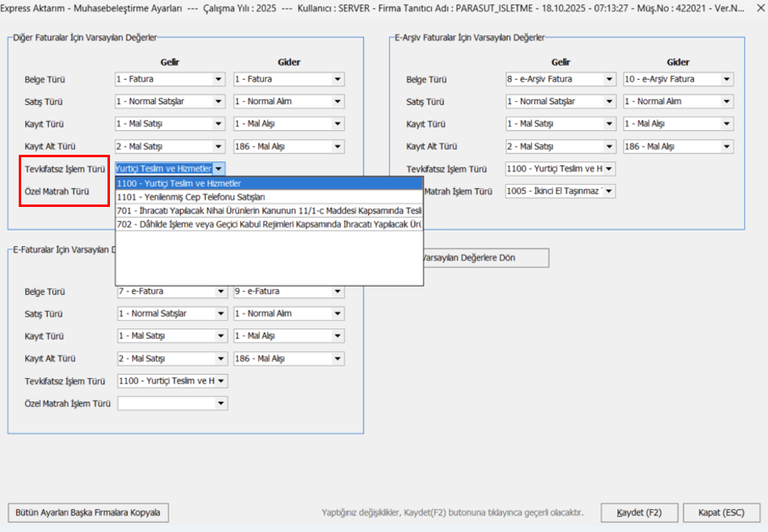Click the E-Arşiv Faturalar İçin Varsayılan Değerler heading
768x532 pixels.
pos(470,37)
